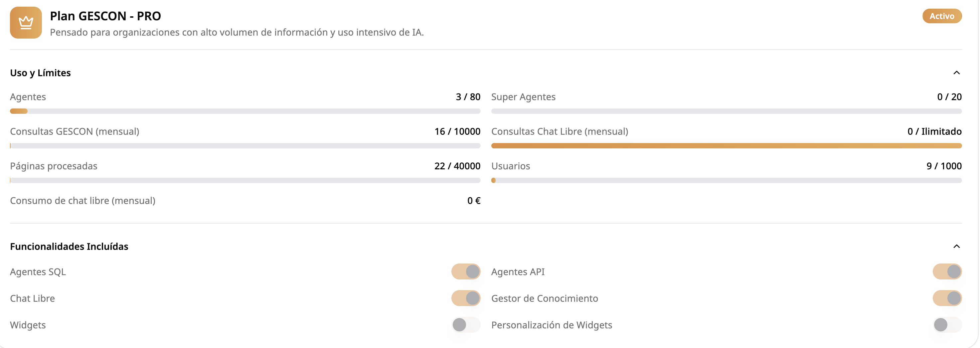Click the Consultas Chat Libre progress bar

726,146
